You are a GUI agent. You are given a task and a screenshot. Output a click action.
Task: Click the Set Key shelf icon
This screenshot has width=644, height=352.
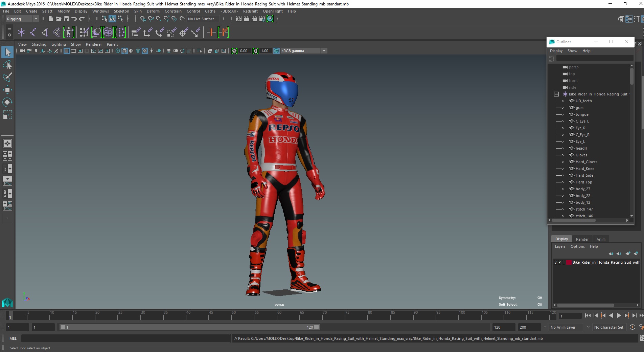211,32
